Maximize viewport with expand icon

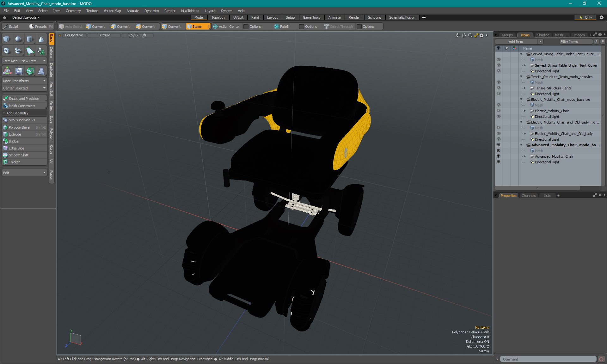(x=476, y=35)
